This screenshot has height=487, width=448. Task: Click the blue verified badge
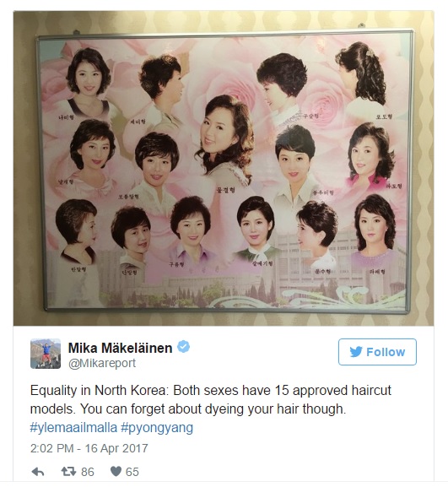183,347
